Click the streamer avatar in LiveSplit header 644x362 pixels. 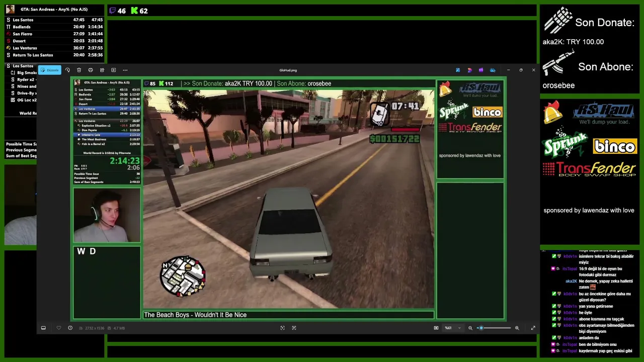click(x=10, y=9)
